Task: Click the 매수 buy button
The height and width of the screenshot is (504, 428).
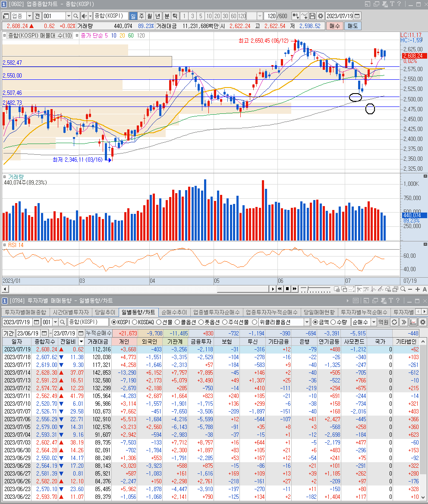Action: pos(335,26)
